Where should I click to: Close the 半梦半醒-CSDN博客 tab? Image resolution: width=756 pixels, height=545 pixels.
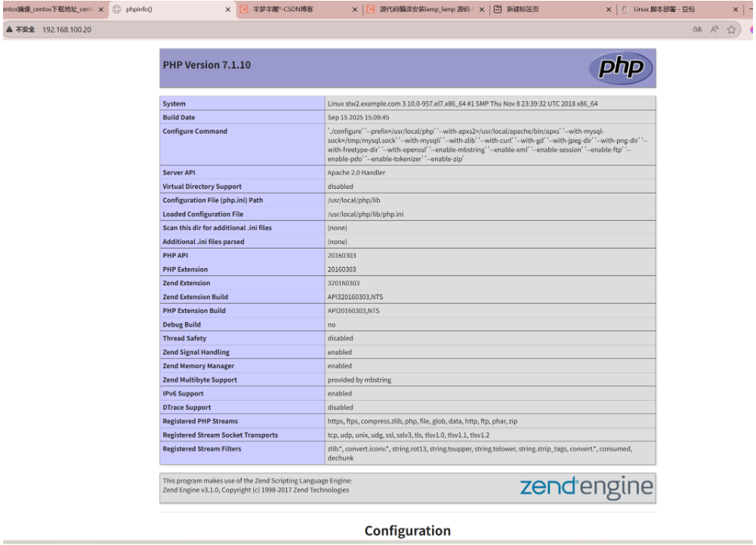pyautogui.click(x=354, y=10)
